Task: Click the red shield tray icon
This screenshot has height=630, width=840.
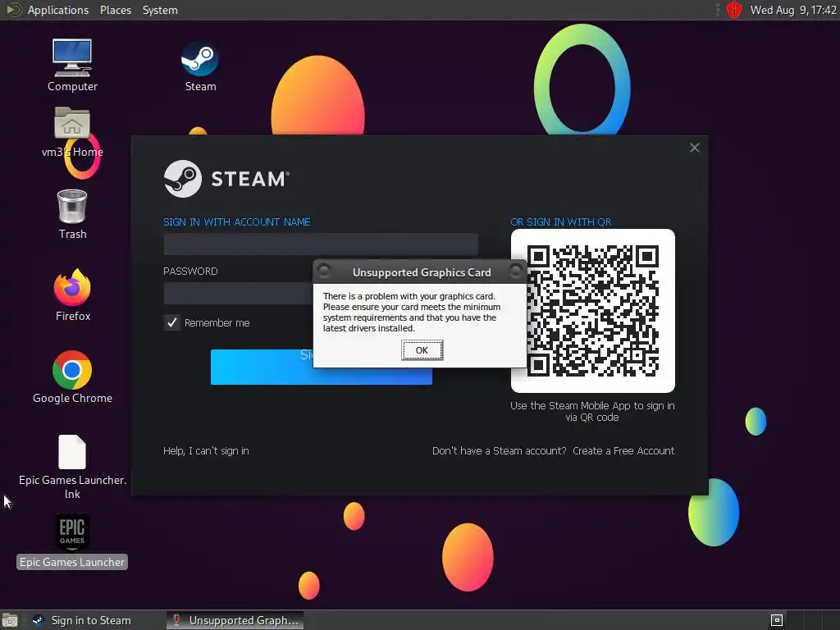Action: pyautogui.click(x=734, y=10)
